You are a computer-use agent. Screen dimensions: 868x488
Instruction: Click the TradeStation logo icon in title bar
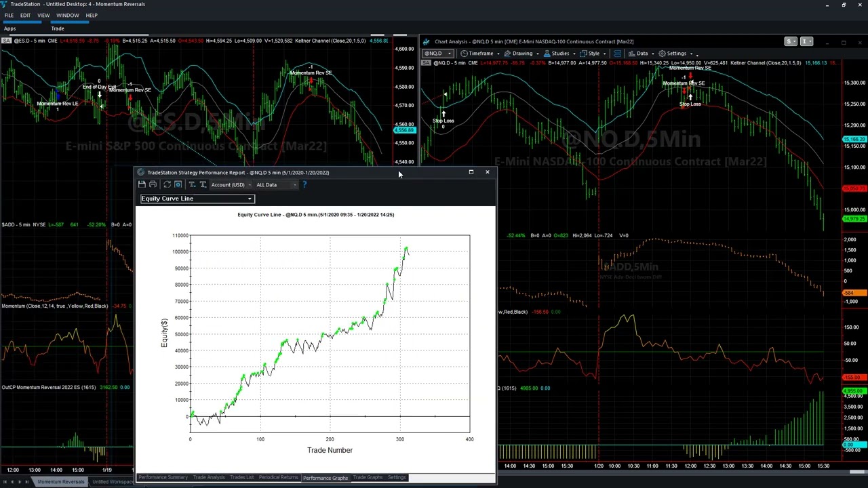pos(4,4)
